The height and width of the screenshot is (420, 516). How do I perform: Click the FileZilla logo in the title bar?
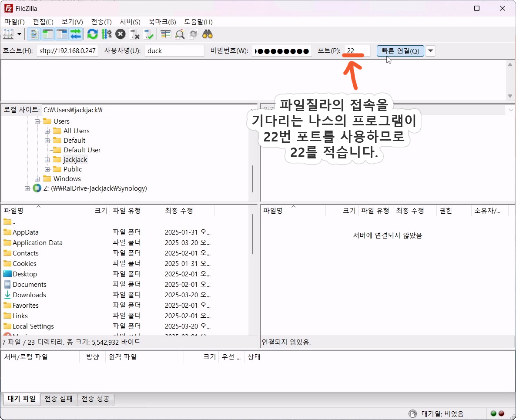[9, 8]
